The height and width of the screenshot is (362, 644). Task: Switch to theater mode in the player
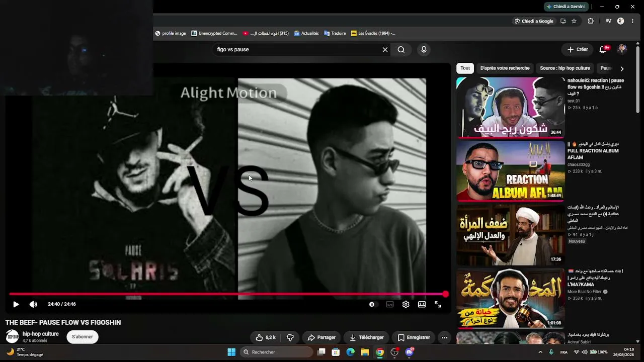[422, 304]
